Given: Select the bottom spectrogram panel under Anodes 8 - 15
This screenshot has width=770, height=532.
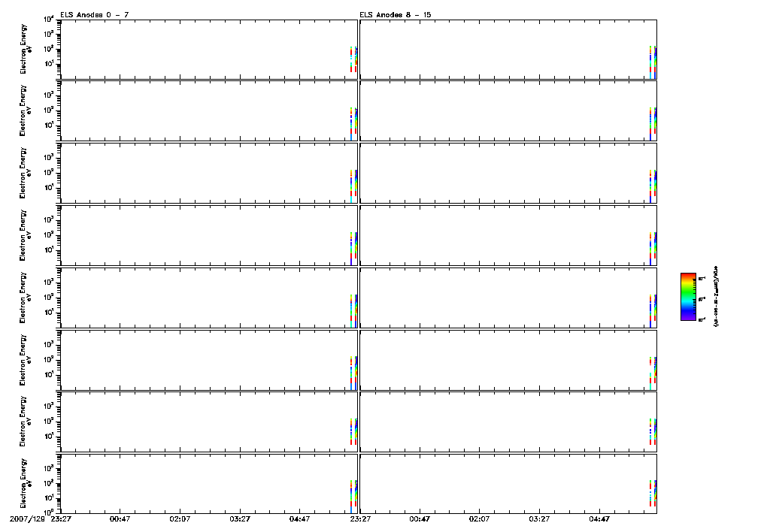Looking at the screenshot, I should coord(508,484).
